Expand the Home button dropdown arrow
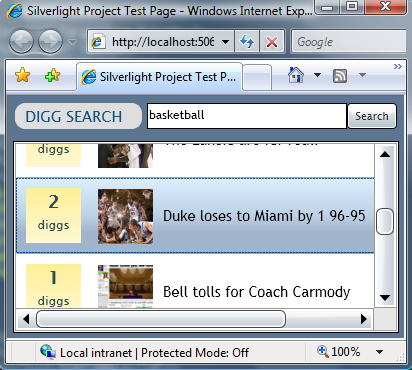 (x=317, y=75)
